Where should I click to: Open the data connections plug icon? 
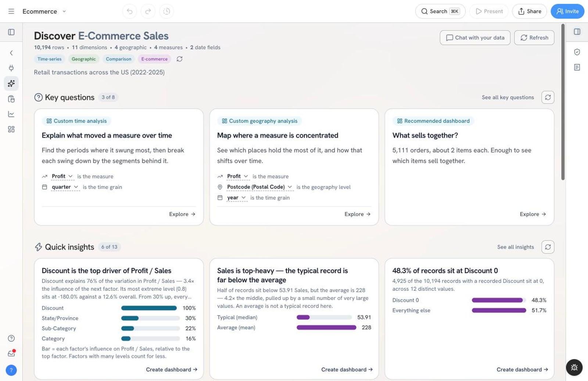[x=11, y=68]
